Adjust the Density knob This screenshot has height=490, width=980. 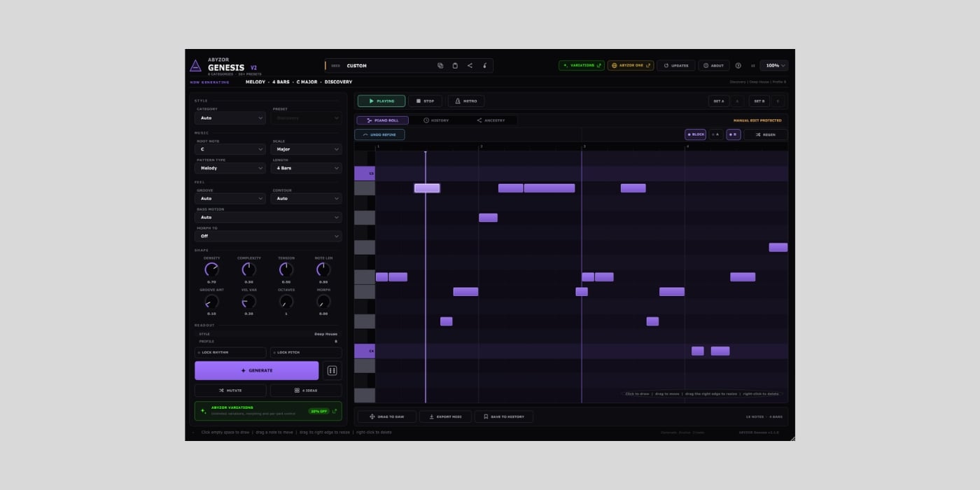coord(211,269)
